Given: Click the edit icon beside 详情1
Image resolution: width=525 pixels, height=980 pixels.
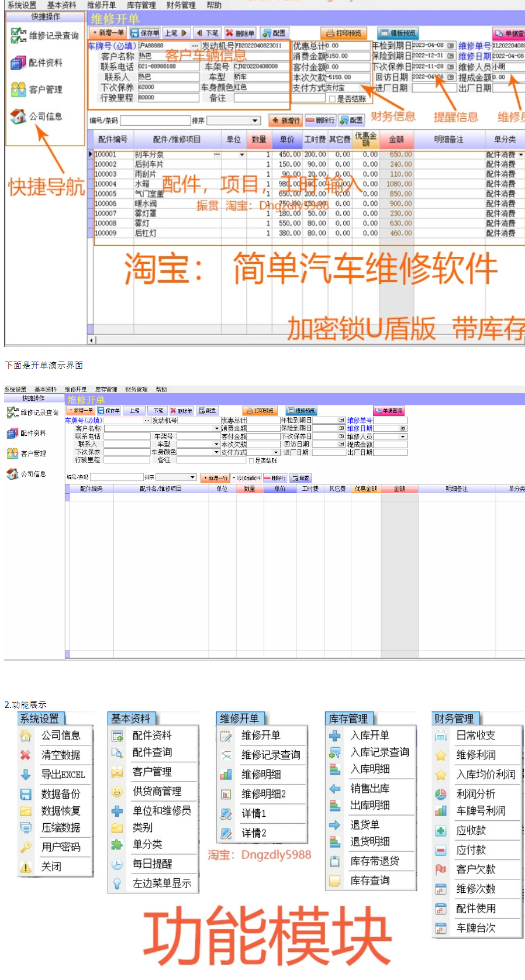Looking at the screenshot, I should click(226, 814).
